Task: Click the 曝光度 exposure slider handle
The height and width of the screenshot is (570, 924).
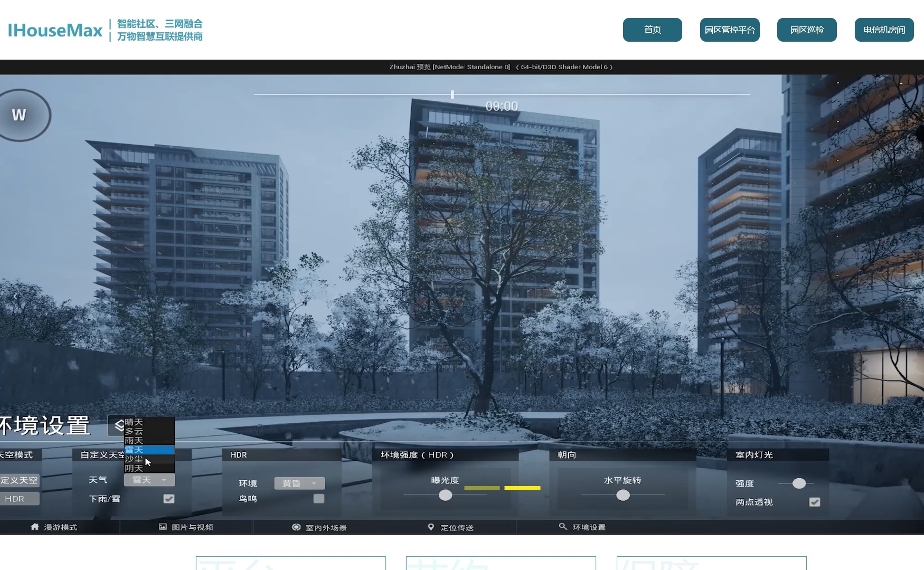Action: (446, 495)
